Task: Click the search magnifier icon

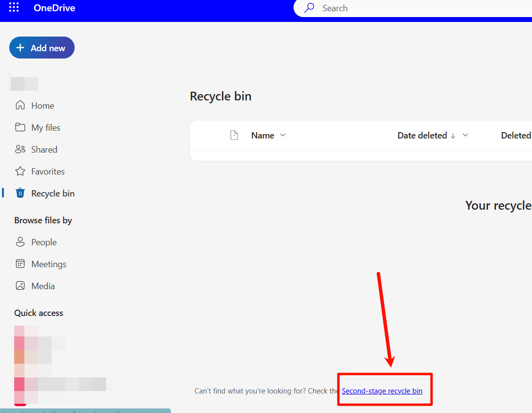Action: (309, 8)
